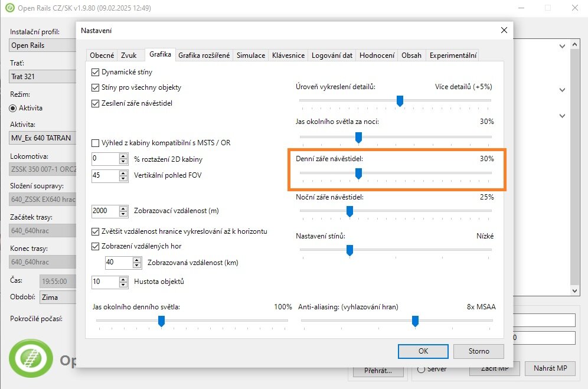The image size is (588, 389).
Task: Open the Klávesnice tab
Action: point(288,55)
